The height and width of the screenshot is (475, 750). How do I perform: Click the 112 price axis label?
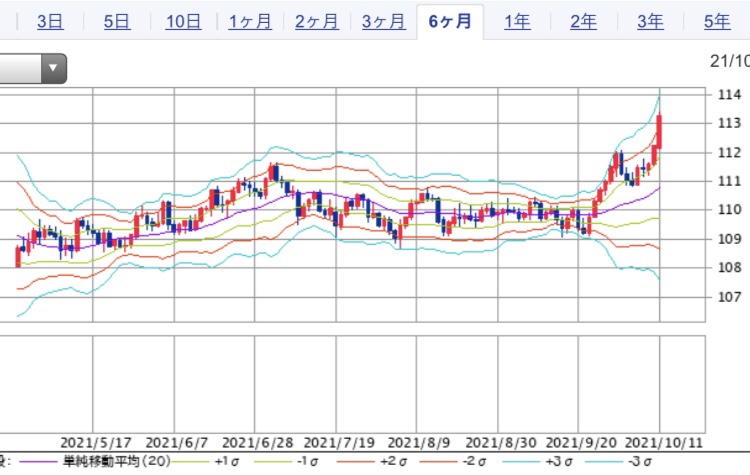pos(729,153)
